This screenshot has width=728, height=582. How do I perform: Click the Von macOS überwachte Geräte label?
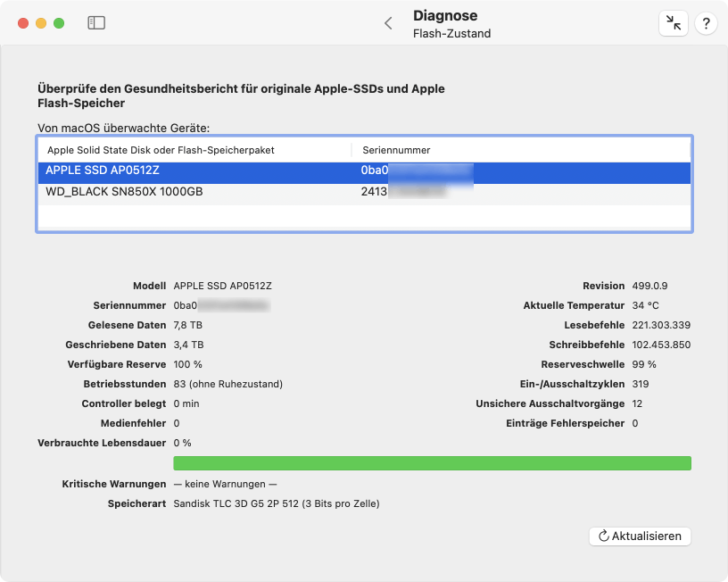point(123,129)
